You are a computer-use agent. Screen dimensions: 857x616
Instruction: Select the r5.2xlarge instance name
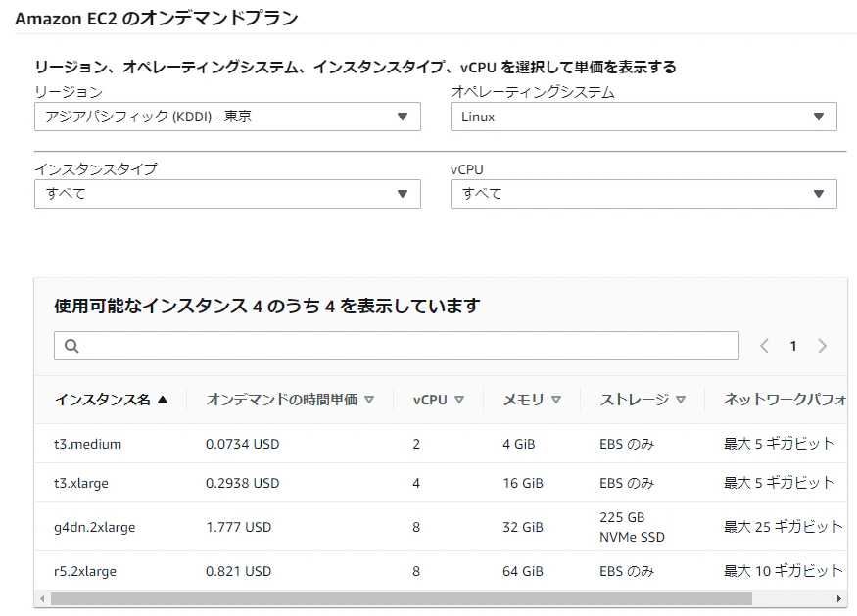pyautogui.click(x=84, y=571)
